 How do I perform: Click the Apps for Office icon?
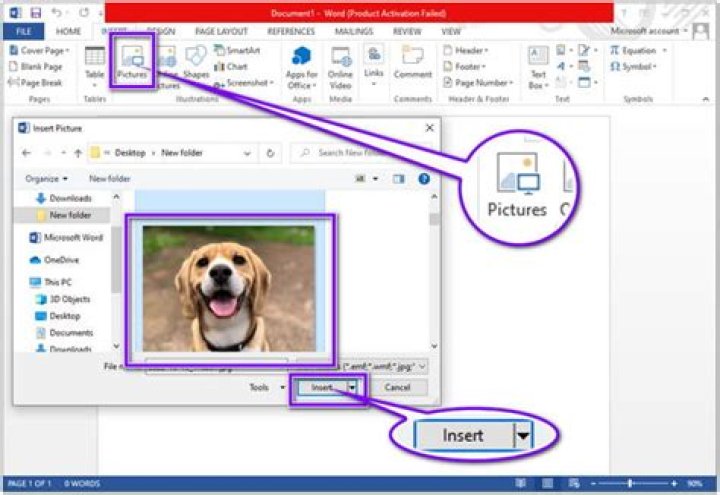click(301, 63)
